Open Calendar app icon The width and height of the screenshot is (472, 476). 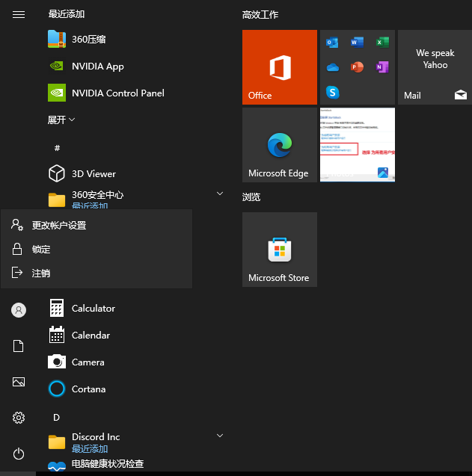pyautogui.click(x=57, y=335)
